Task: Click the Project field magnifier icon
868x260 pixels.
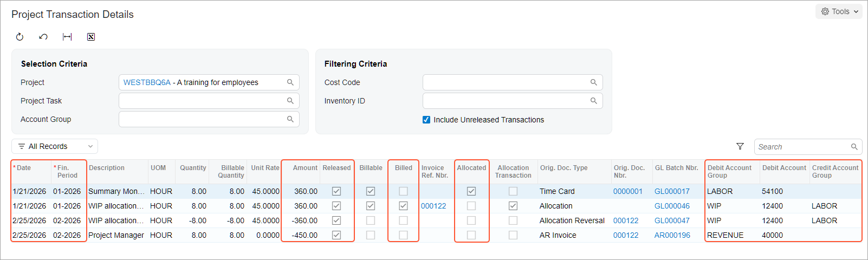Action: point(290,82)
